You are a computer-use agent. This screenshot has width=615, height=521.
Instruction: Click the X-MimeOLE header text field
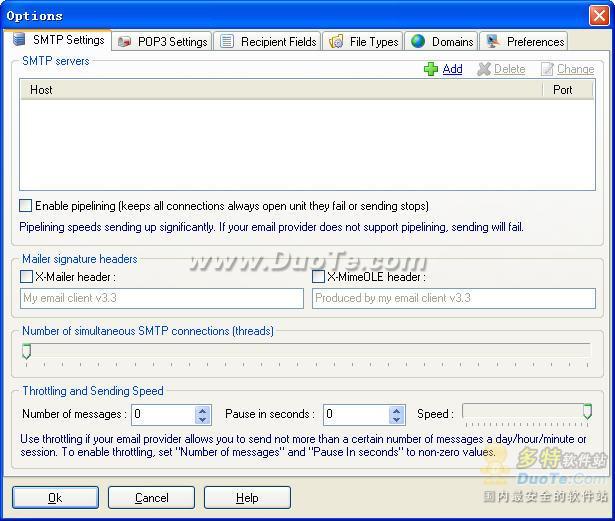click(x=454, y=298)
